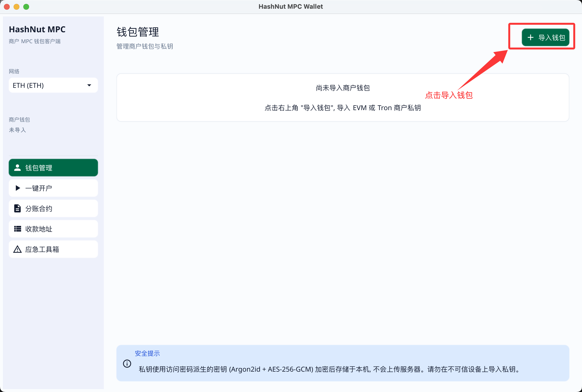Open 收款地址 in the sidebar
This screenshot has width=582, height=392.
point(53,229)
